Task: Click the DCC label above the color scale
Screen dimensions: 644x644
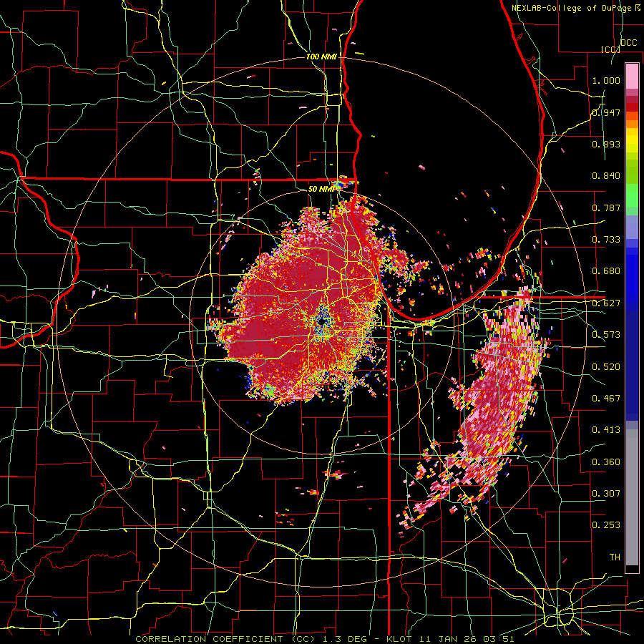Action: click(628, 43)
